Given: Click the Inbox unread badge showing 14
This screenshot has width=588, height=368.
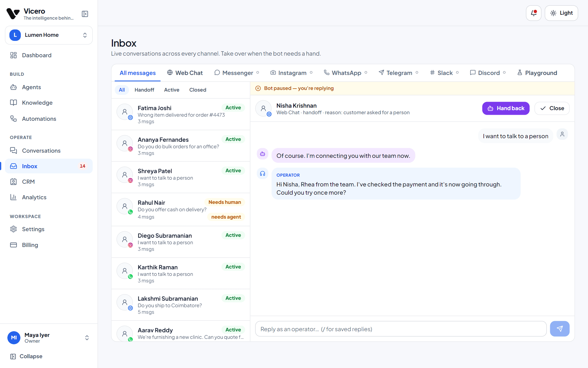Looking at the screenshot, I should click(x=82, y=166).
